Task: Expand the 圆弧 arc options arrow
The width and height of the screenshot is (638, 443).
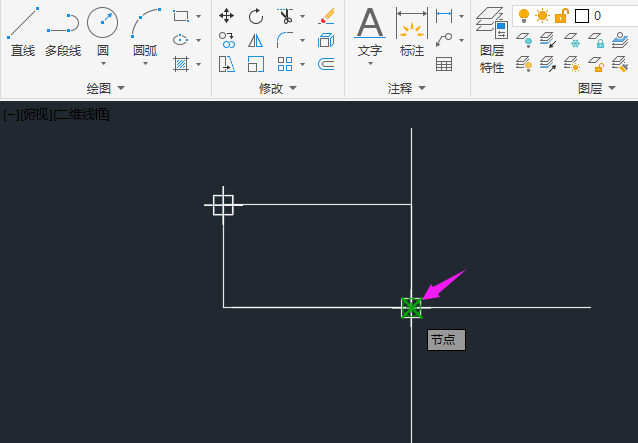Action: pos(145,63)
